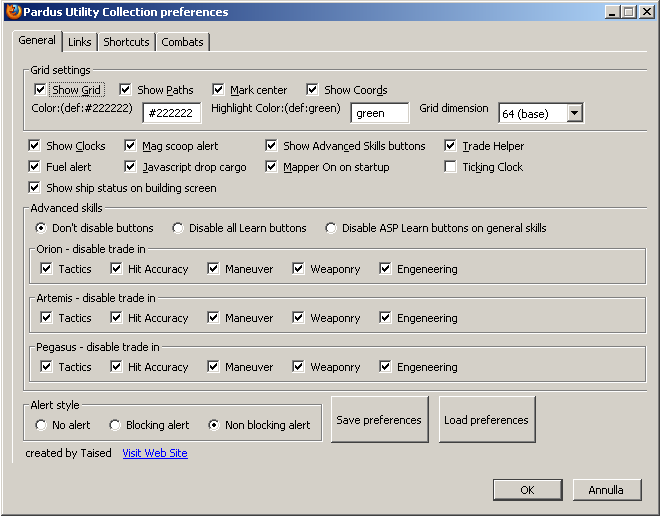Select the No alert radio button
Viewport: 660px width, 516px height.
click(x=40, y=425)
